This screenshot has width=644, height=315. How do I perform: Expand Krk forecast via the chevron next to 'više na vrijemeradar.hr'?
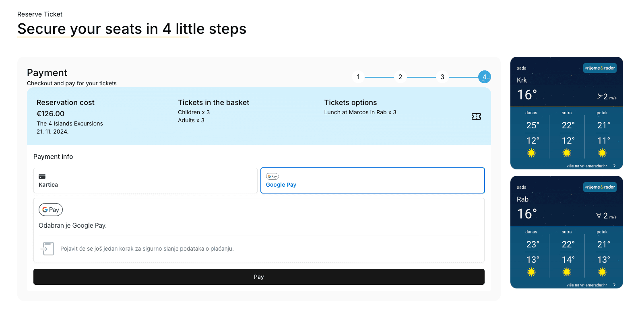click(x=615, y=165)
